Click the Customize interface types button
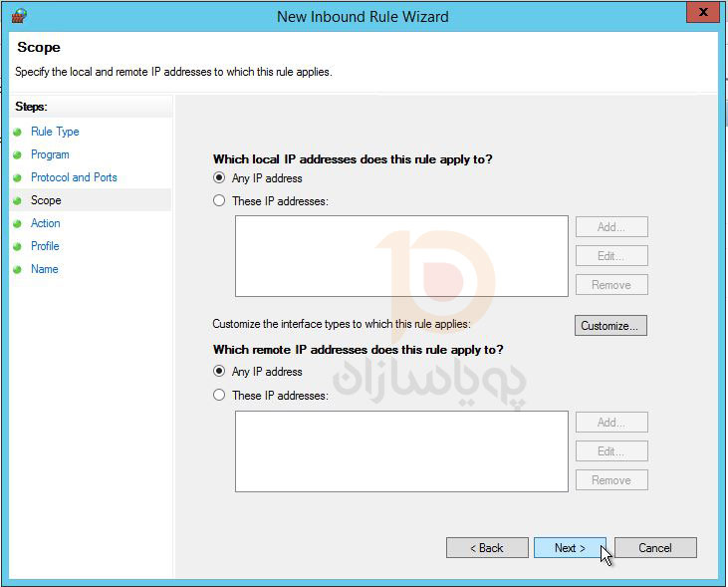728x587 pixels. pyautogui.click(x=610, y=326)
